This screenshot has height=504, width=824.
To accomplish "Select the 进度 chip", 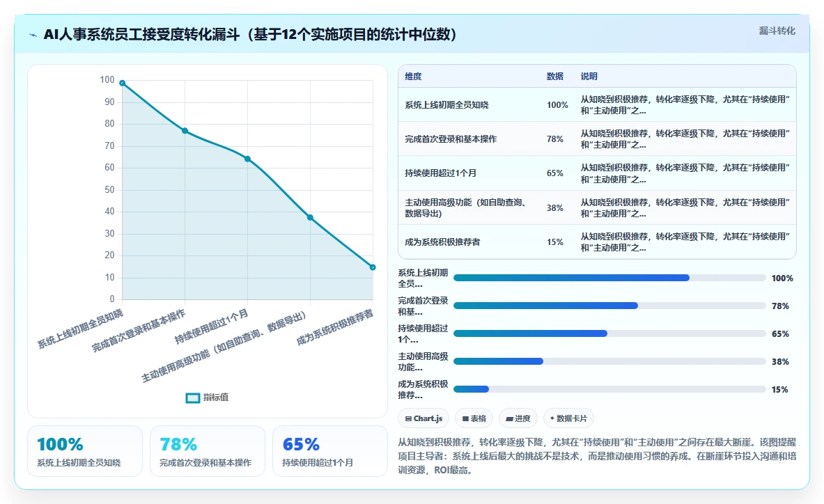I will click(518, 418).
